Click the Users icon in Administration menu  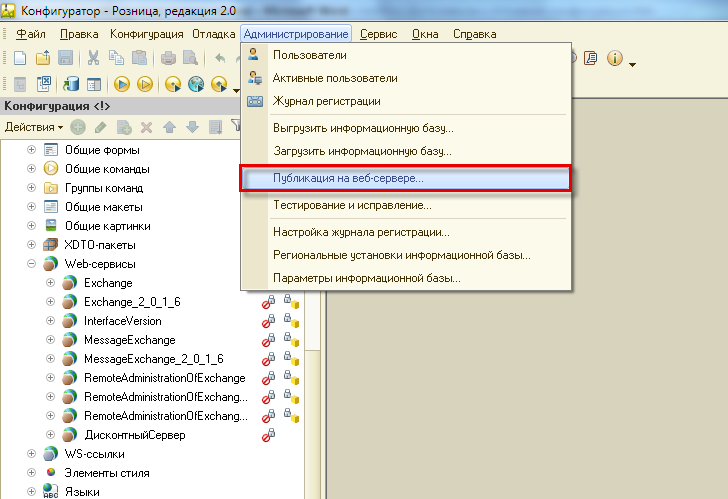(254, 55)
